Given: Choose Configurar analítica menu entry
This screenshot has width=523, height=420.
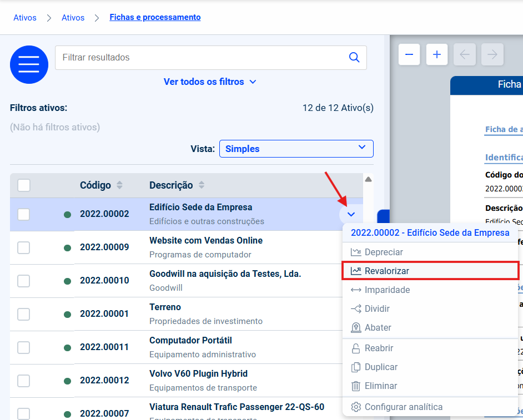Looking at the screenshot, I should point(430,407).
